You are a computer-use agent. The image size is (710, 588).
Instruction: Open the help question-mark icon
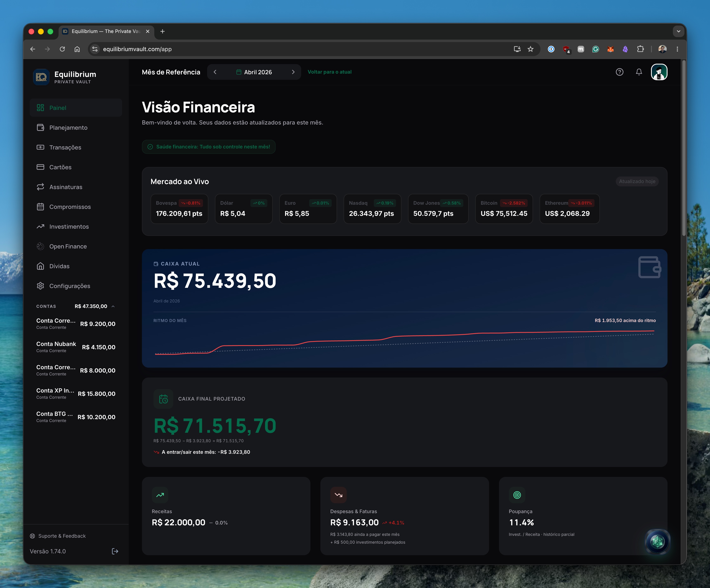pyautogui.click(x=619, y=72)
